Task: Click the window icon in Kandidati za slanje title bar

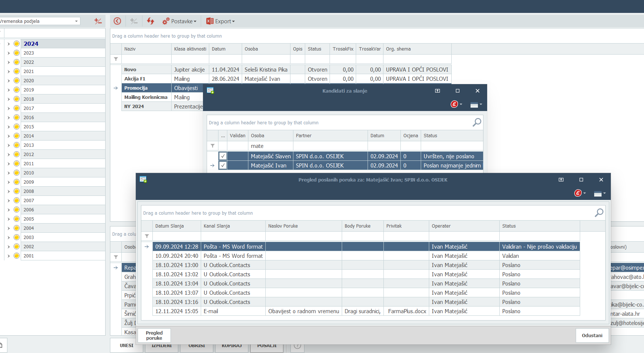Action: [210, 91]
